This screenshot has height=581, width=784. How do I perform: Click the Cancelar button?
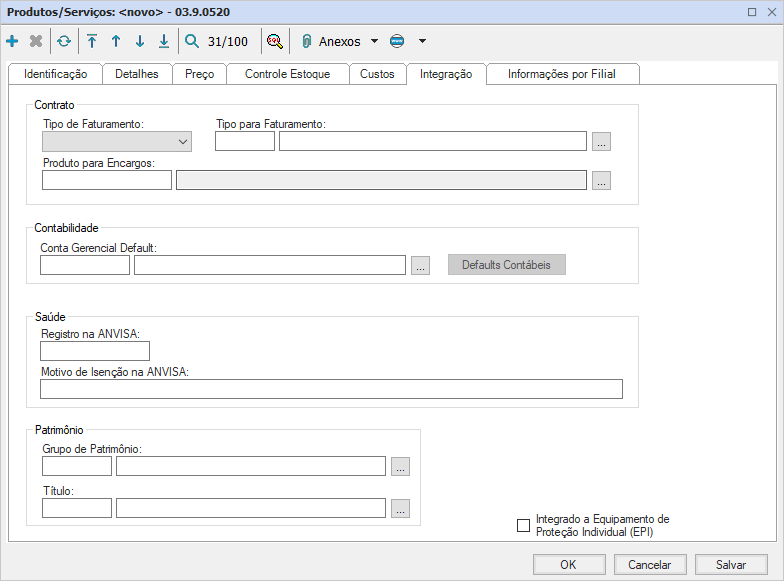(x=649, y=565)
